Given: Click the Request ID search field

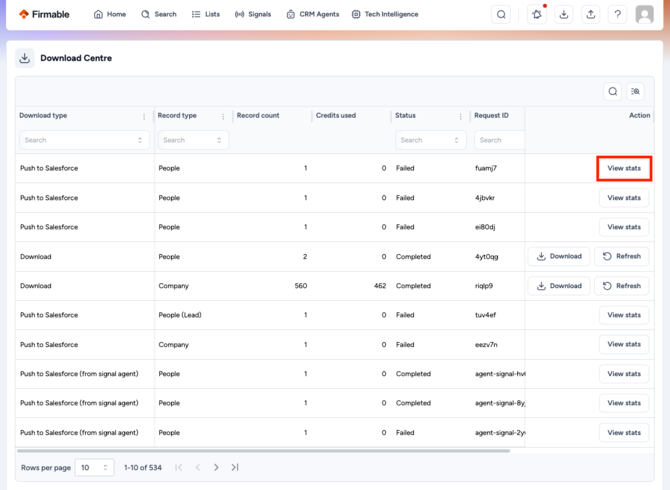Looking at the screenshot, I should 500,140.
